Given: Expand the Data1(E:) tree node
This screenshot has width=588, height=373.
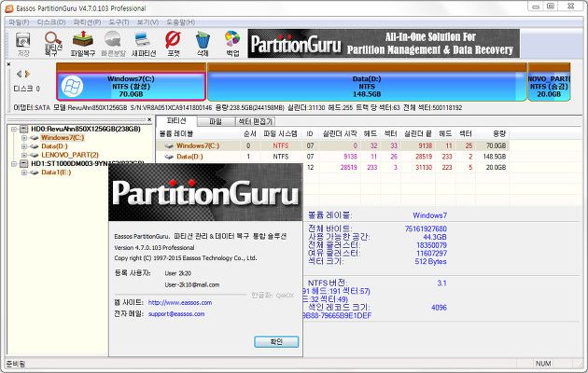Looking at the screenshot, I should click(24, 173).
